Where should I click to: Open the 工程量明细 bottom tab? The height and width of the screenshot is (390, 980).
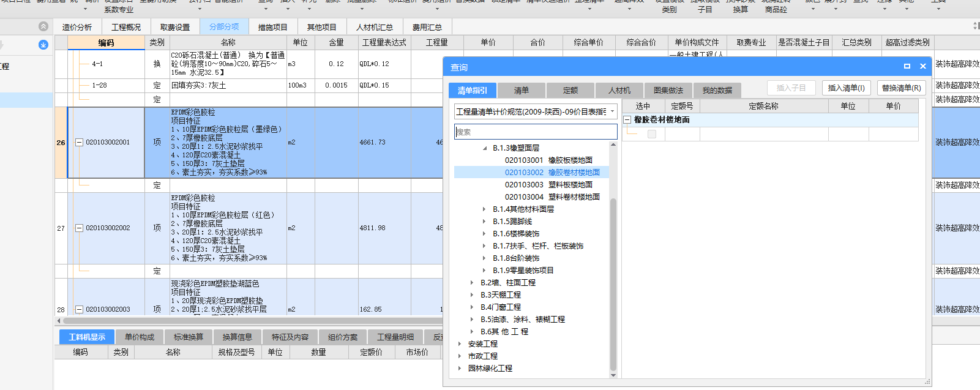(395, 337)
